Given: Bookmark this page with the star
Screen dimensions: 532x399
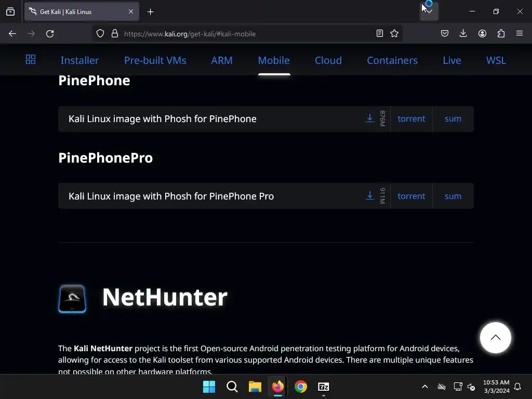Looking at the screenshot, I should click(394, 33).
